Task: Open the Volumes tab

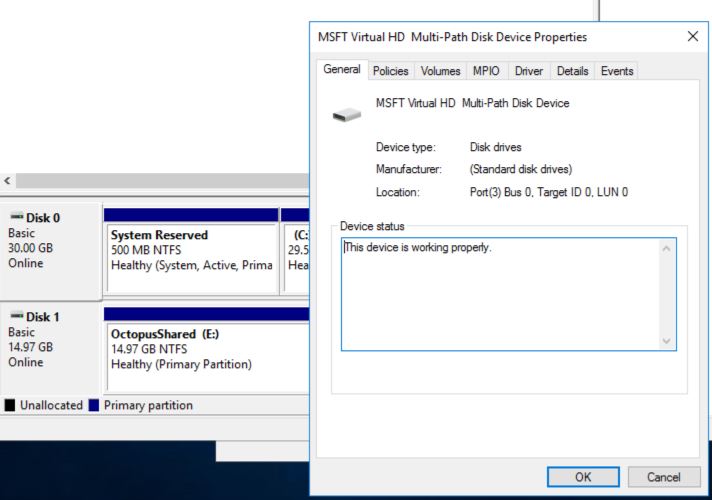Action: coord(439,71)
